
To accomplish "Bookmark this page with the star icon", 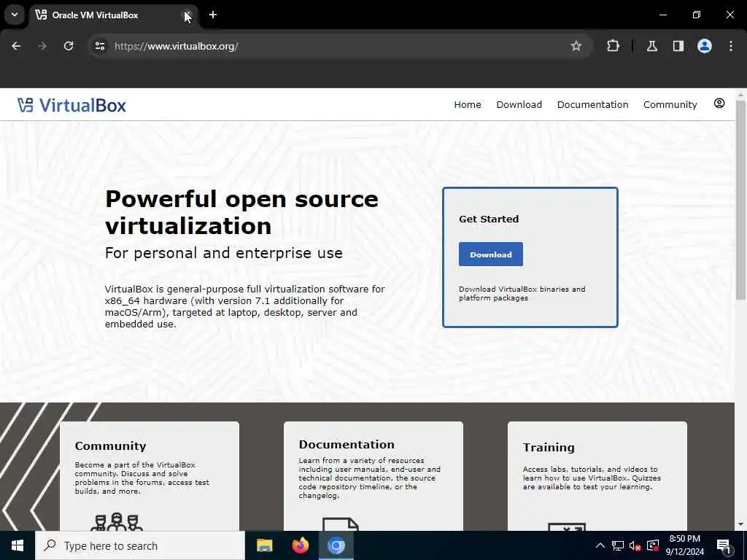I will (576, 46).
